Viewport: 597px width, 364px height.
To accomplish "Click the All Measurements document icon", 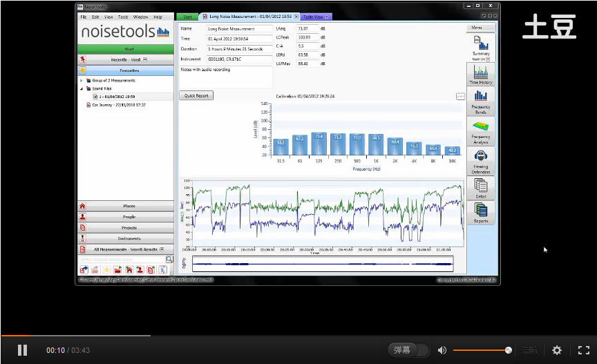I will pos(83,249).
